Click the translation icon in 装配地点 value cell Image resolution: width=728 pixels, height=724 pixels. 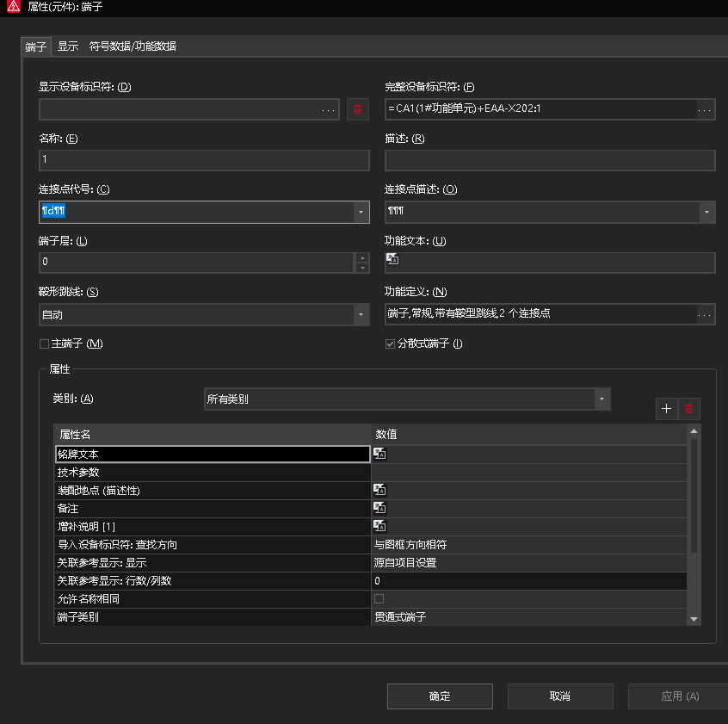379,490
